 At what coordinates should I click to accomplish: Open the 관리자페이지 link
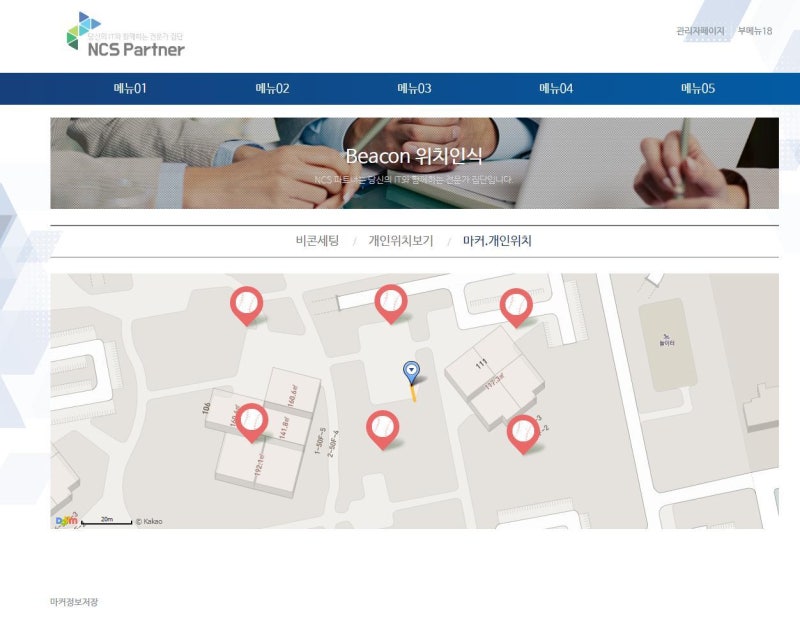click(700, 31)
